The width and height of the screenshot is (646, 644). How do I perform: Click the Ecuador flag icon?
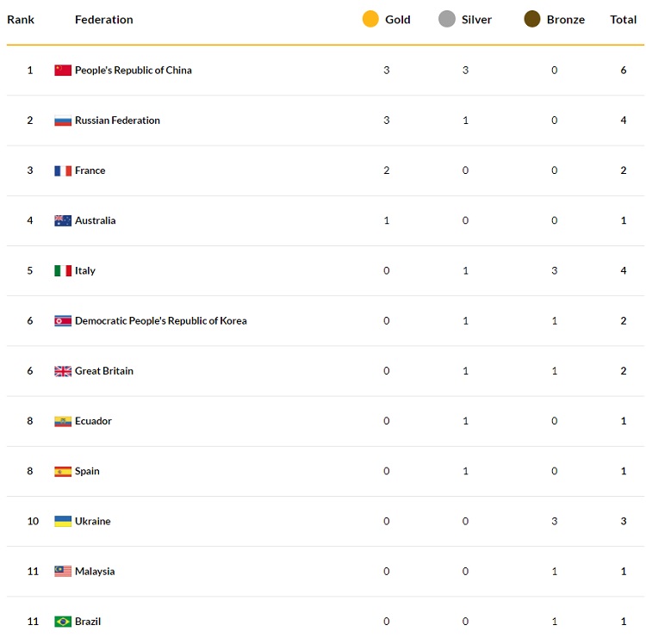(x=63, y=421)
